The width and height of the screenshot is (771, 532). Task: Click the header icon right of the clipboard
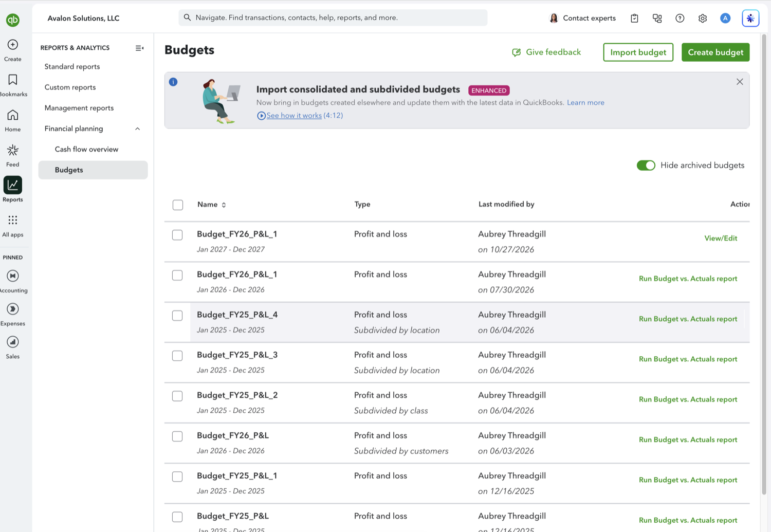(x=657, y=18)
